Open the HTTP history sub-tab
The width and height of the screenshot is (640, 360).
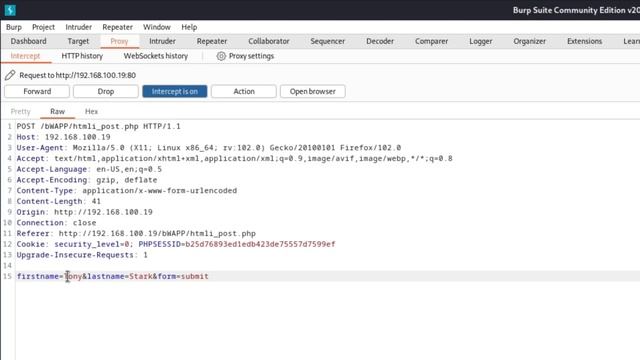pyautogui.click(x=82, y=56)
